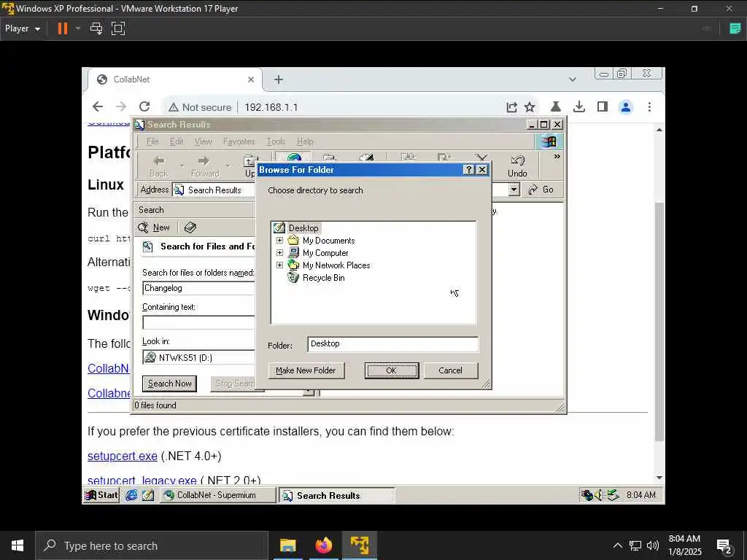Click the Containing text input field
Viewport: 747px width, 560px height.
(198, 322)
